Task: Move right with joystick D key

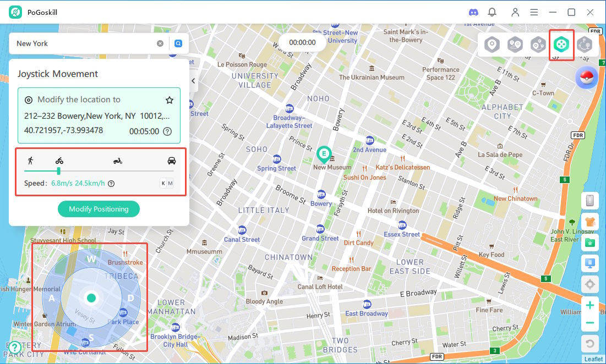Action: click(130, 298)
